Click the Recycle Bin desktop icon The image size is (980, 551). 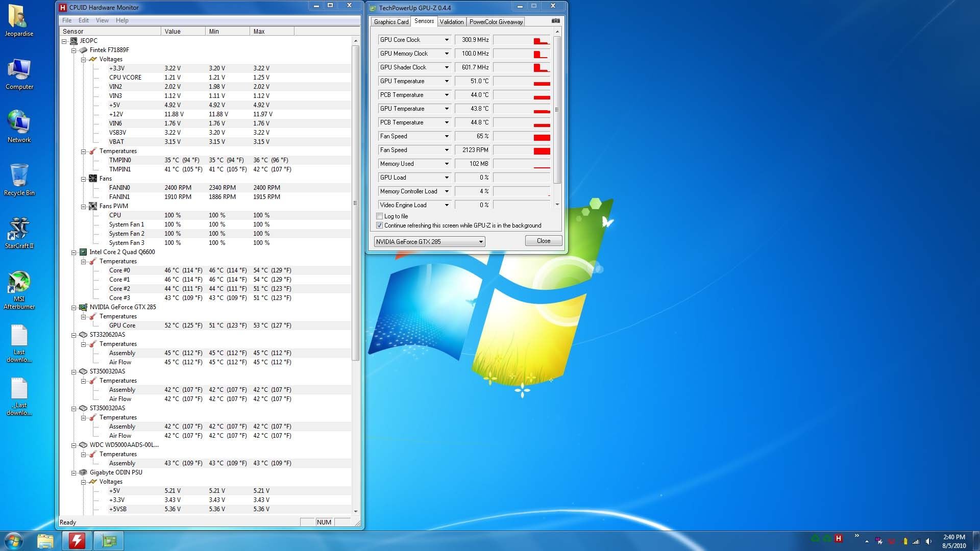19,176
